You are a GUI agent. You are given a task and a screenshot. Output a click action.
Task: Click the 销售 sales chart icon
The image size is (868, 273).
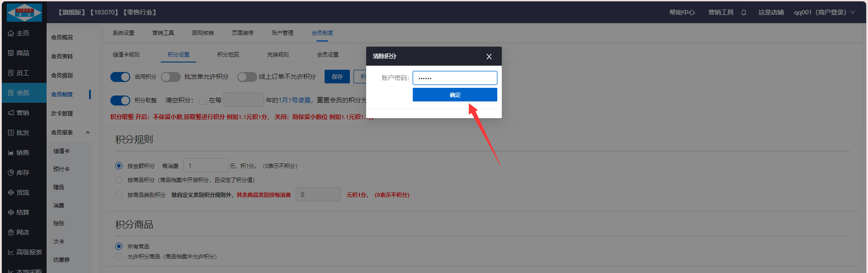(x=11, y=153)
